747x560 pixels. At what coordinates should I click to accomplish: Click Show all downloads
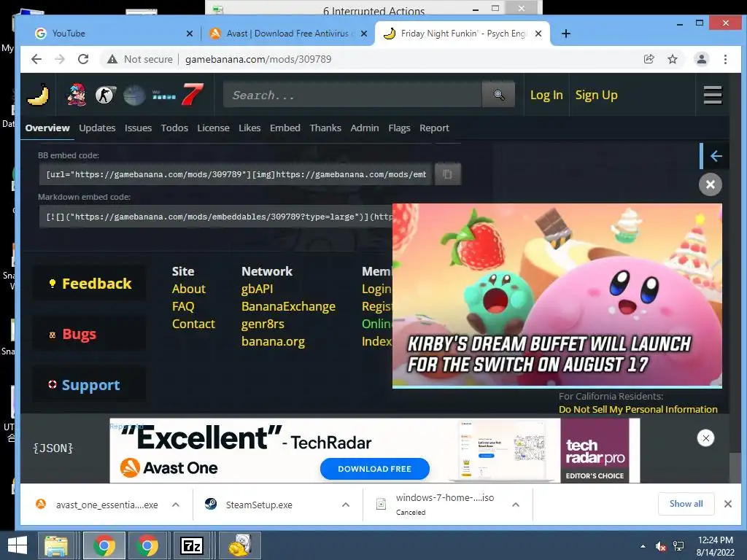tap(686, 504)
